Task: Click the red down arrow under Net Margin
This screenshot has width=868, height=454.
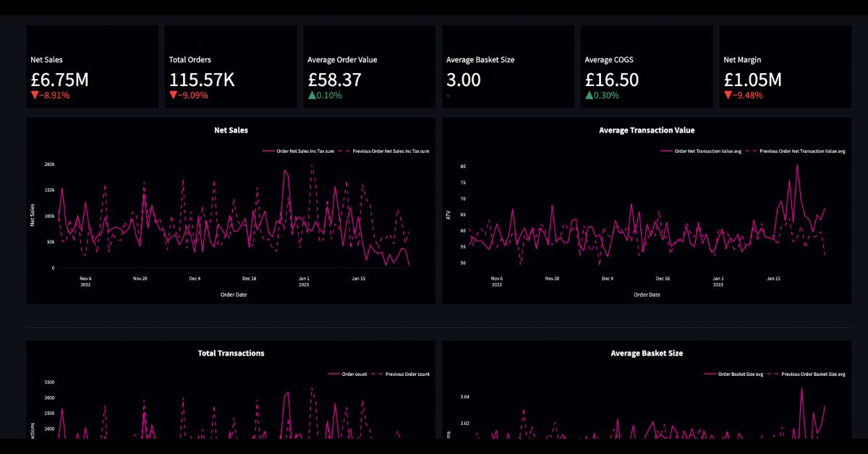Action: pos(728,95)
